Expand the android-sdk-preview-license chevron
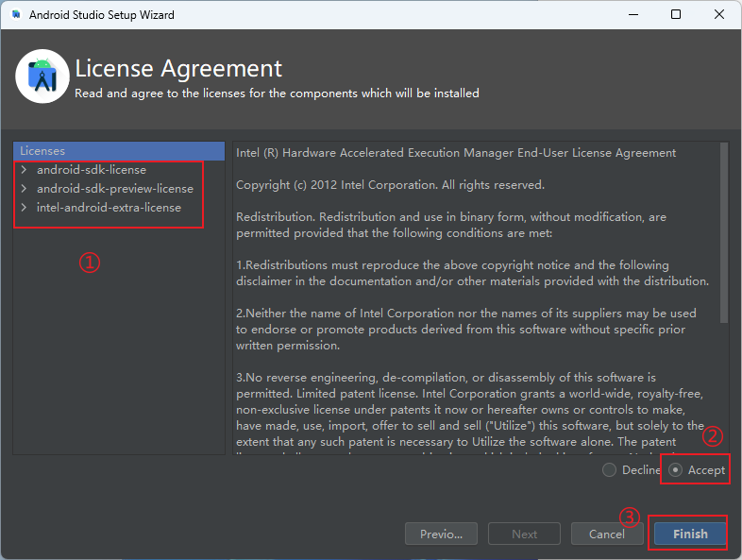 point(24,189)
